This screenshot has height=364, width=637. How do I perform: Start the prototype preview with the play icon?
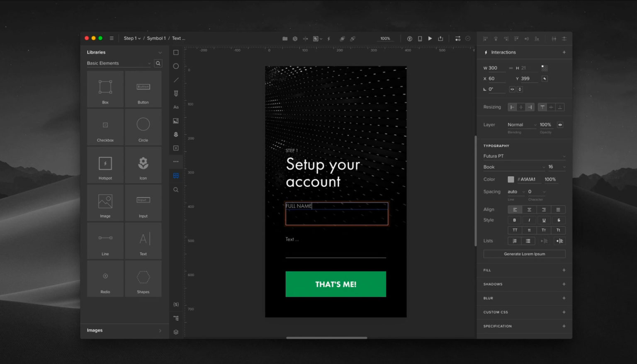(430, 39)
